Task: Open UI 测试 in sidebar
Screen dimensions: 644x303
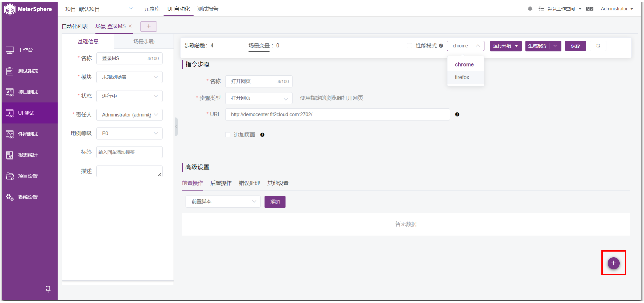Action: 29,113
